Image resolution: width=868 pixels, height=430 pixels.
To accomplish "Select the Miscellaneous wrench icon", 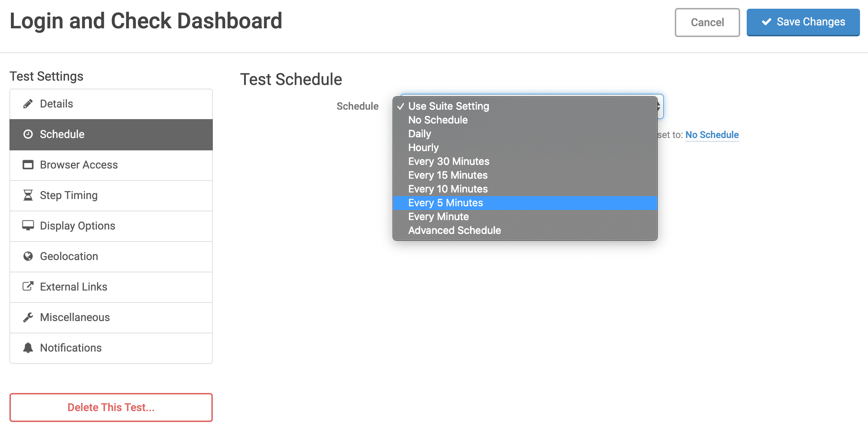I will [x=28, y=317].
